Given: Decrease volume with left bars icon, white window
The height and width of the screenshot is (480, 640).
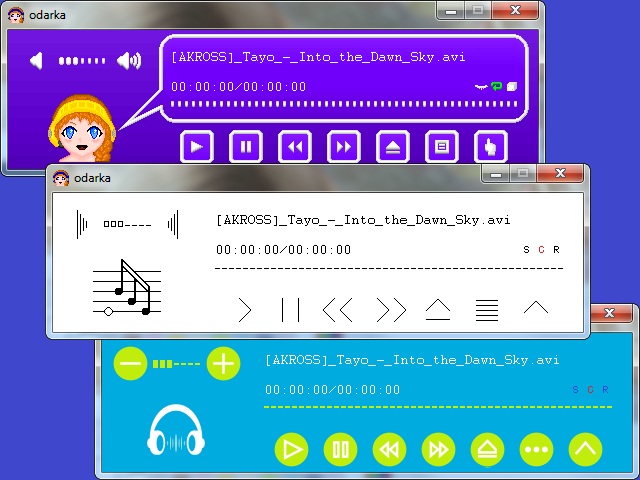Looking at the screenshot, I should coord(82,224).
